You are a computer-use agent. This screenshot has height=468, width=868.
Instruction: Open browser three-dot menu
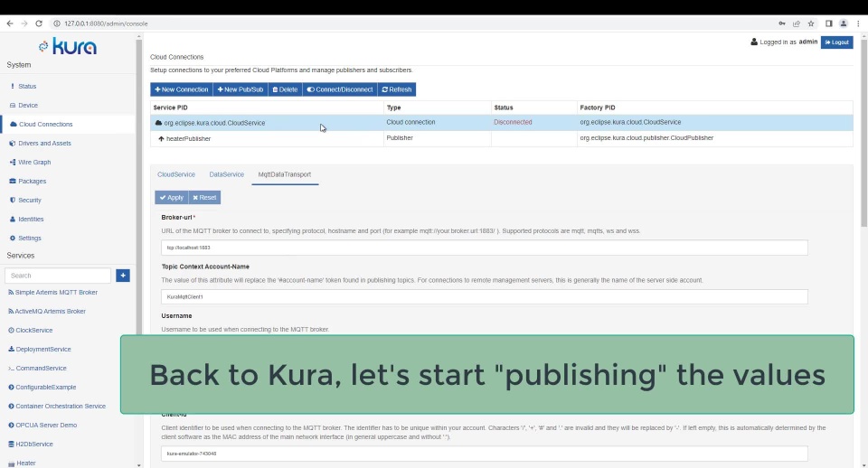(x=859, y=23)
